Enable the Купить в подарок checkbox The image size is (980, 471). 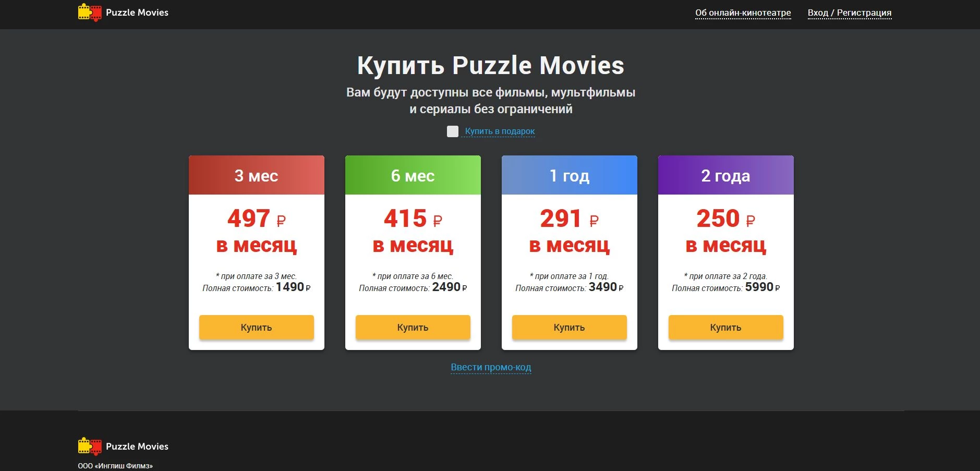(x=452, y=131)
